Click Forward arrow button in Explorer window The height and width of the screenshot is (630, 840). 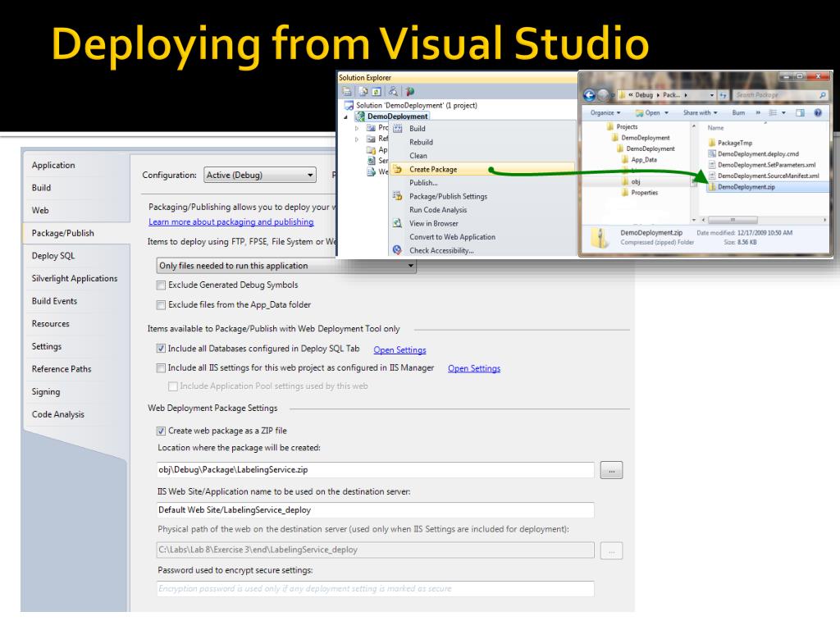(x=604, y=95)
